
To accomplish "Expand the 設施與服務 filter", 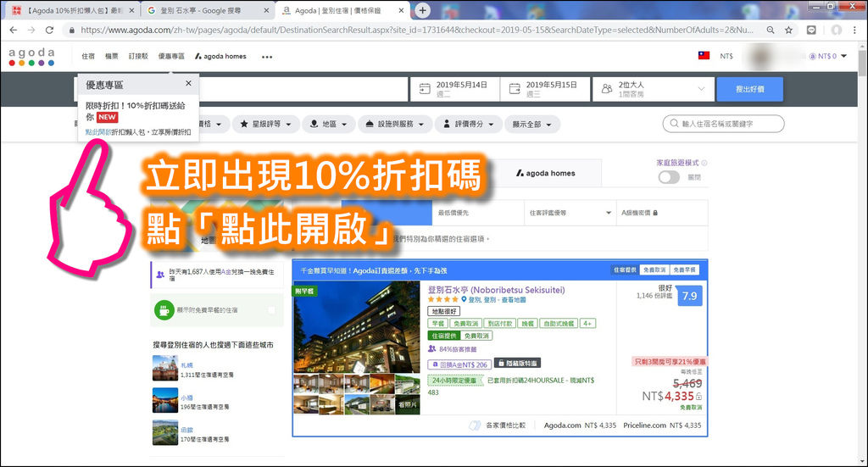I will (x=395, y=124).
